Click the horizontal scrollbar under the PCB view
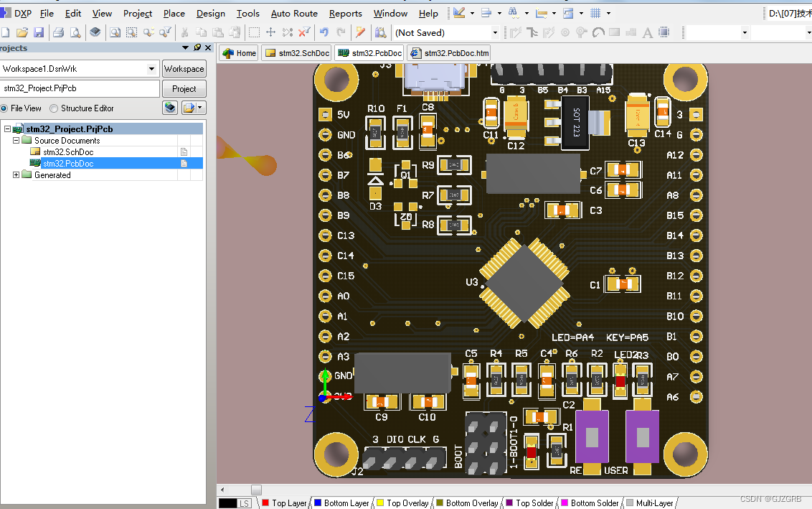This screenshot has width=812, height=509. [256, 490]
